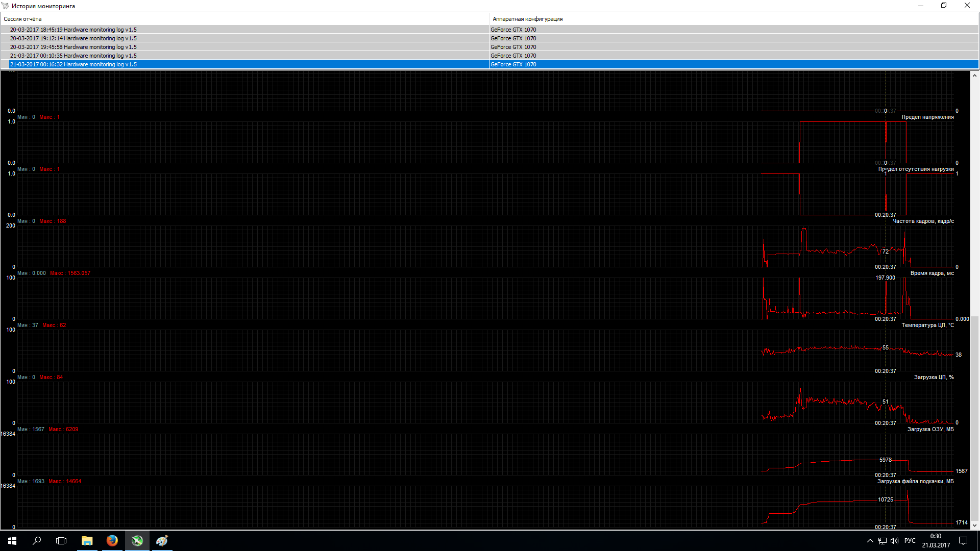Switch to Paint in the taskbar
980x551 pixels.
point(162,541)
